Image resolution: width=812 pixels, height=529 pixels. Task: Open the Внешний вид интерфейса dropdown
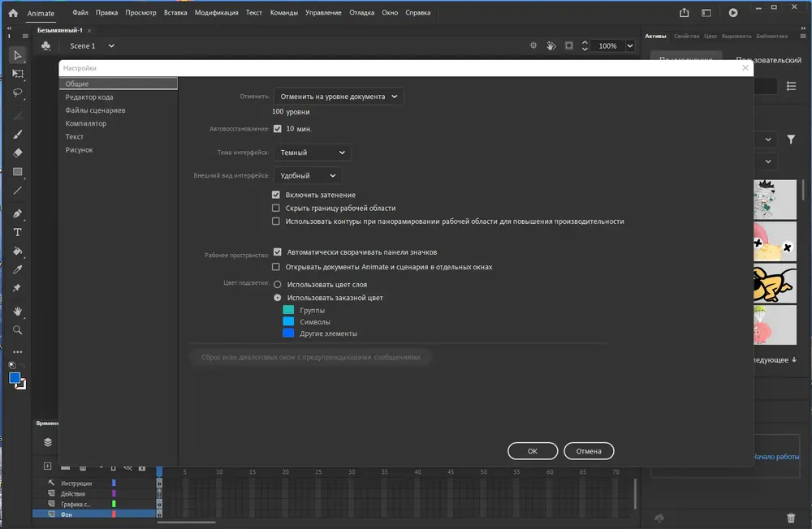click(308, 175)
